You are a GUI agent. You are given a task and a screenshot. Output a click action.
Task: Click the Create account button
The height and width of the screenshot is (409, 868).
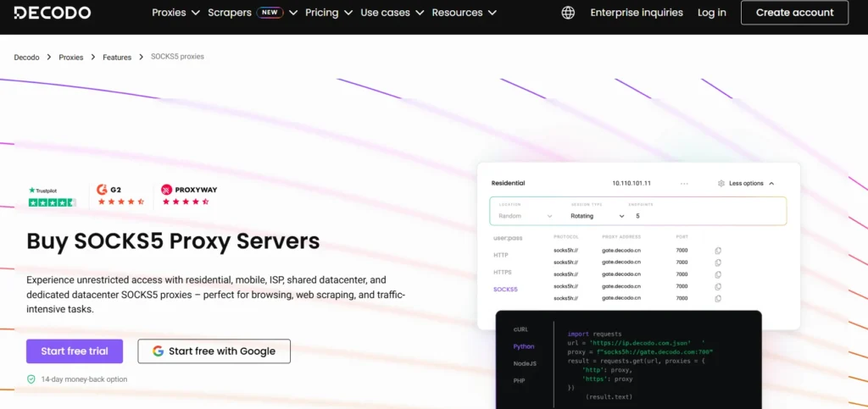[x=794, y=13]
